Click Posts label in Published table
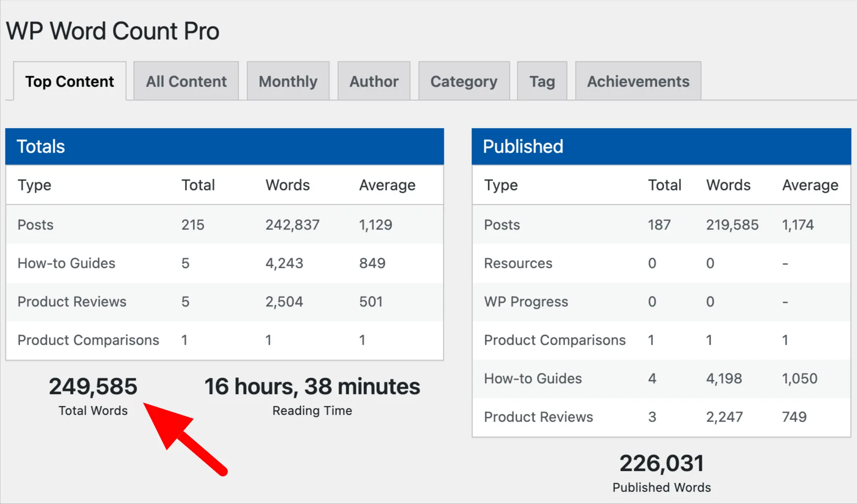 (502, 225)
